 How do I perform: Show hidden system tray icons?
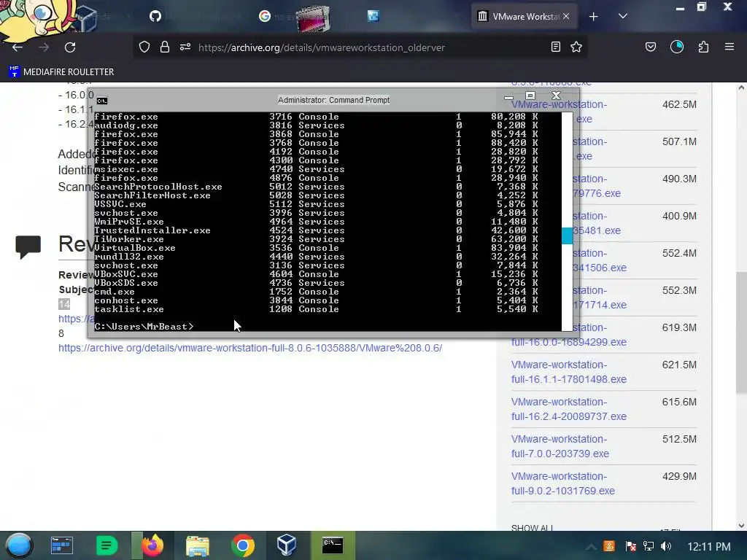pos(590,547)
